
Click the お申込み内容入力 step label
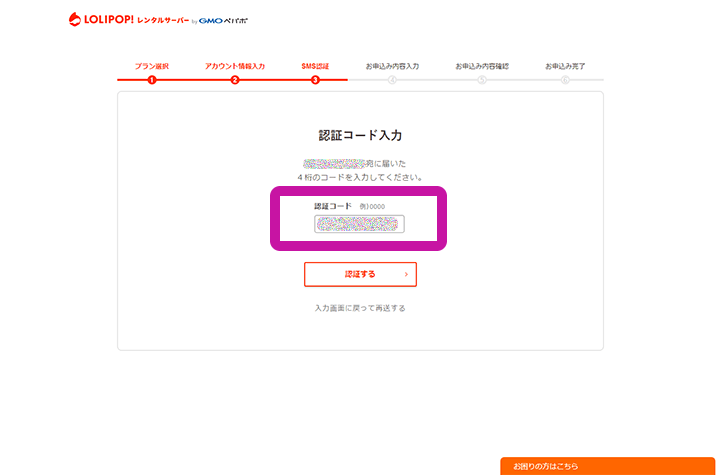(392, 66)
